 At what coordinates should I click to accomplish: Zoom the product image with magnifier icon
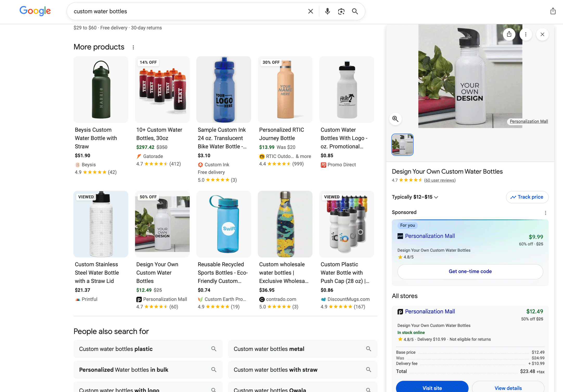coord(395,119)
